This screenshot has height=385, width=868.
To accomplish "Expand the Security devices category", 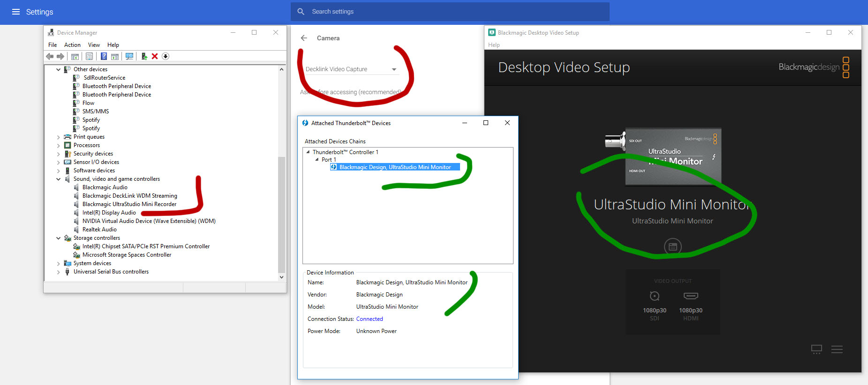I will pyautogui.click(x=59, y=154).
